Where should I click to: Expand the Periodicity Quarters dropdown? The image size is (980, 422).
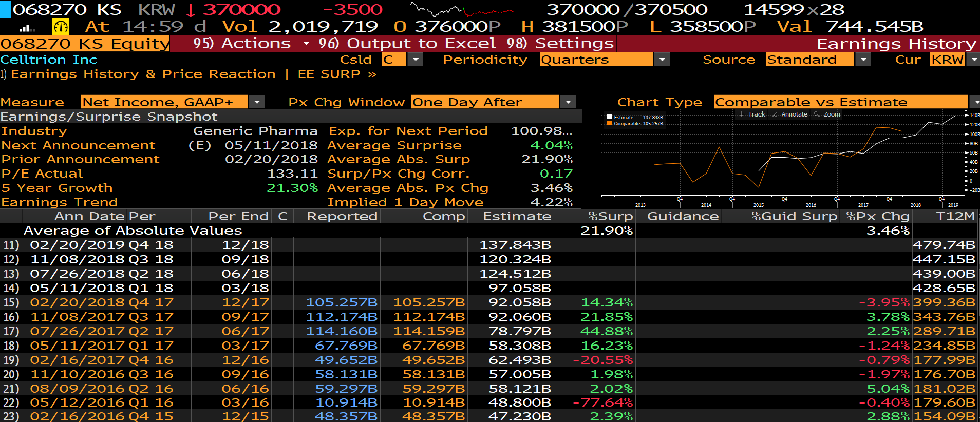[662, 60]
